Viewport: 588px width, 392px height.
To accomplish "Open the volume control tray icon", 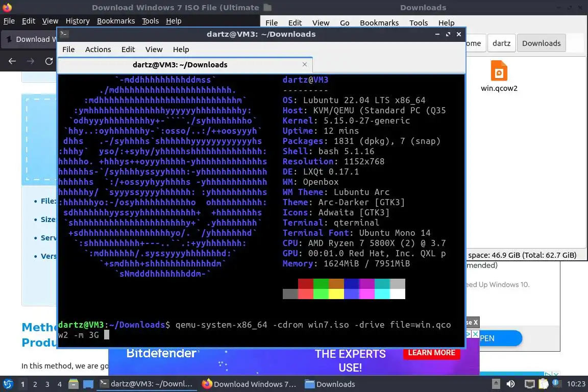I will tap(511, 384).
